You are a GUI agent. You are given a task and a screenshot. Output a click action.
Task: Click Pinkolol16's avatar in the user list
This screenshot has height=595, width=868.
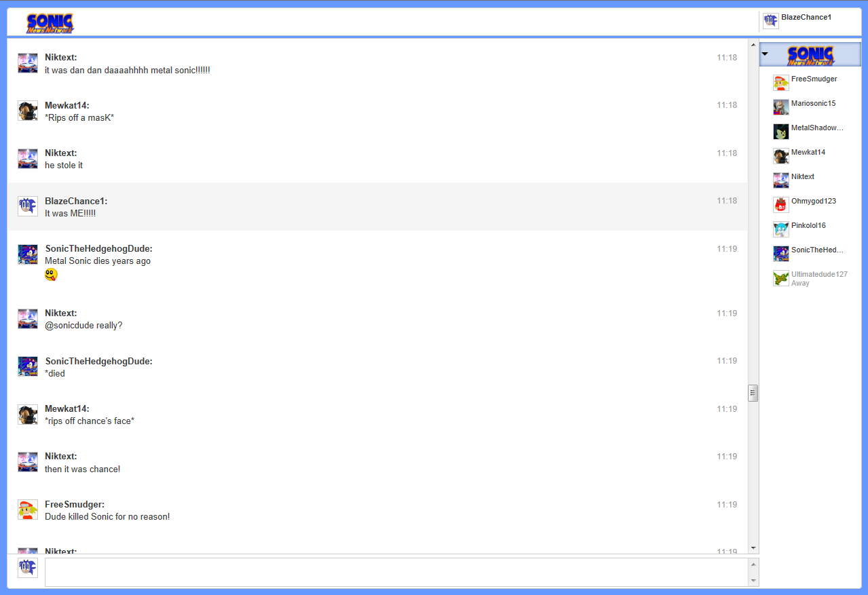click(780, 229)
